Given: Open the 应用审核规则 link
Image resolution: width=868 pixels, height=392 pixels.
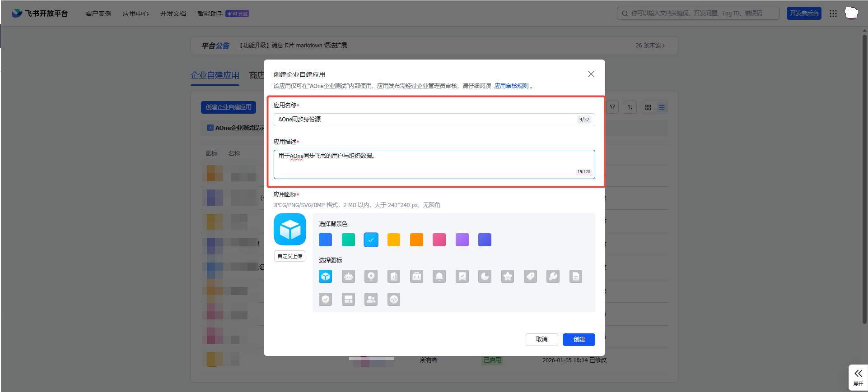Looking at the screenshot, I should pyautogui.click(x=511, y=86).
